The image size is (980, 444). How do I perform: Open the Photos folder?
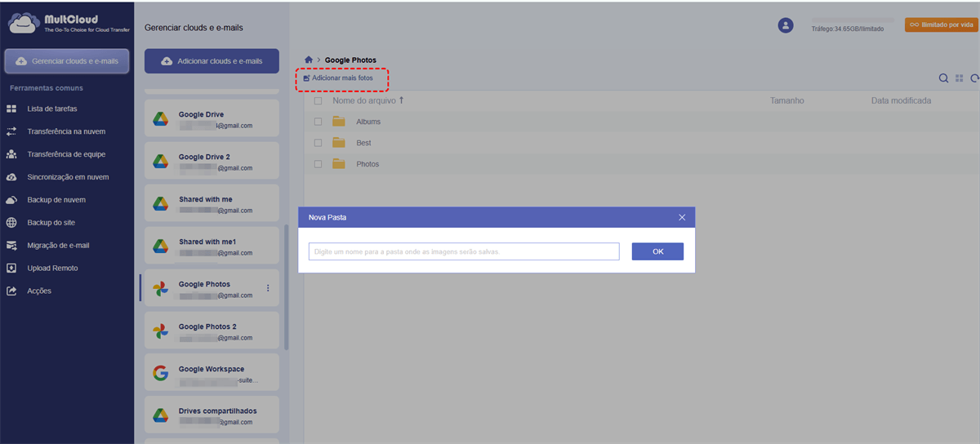pos(367,164)
